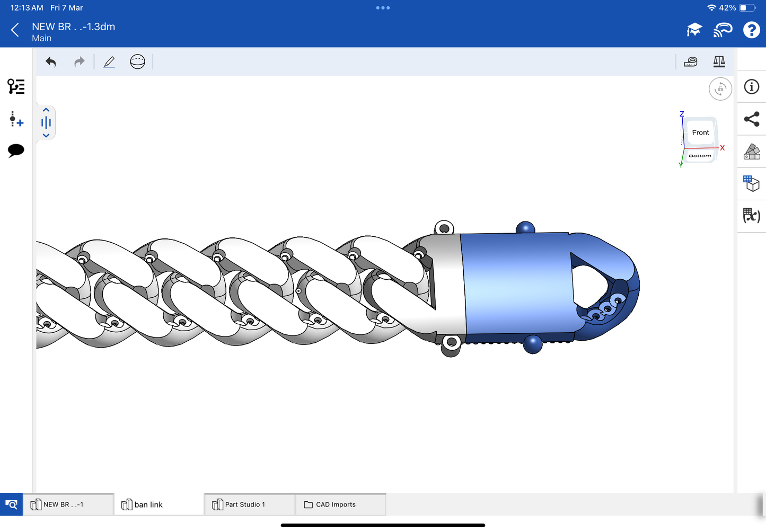The height and width of the screenshot is (532, 766).
Task: Switch to the ban link tab
Action: pos(148,504)
